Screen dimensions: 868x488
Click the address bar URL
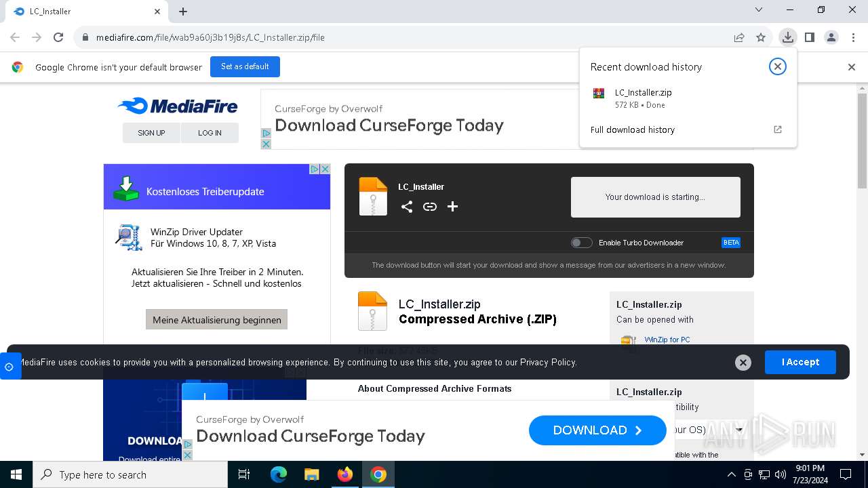coord(210,37)
